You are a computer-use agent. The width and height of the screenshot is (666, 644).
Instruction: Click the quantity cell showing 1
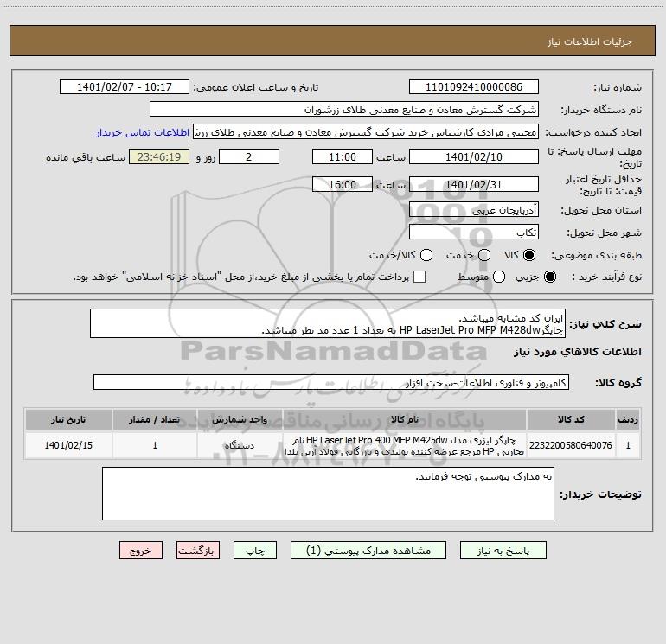(x=155, y=445)
